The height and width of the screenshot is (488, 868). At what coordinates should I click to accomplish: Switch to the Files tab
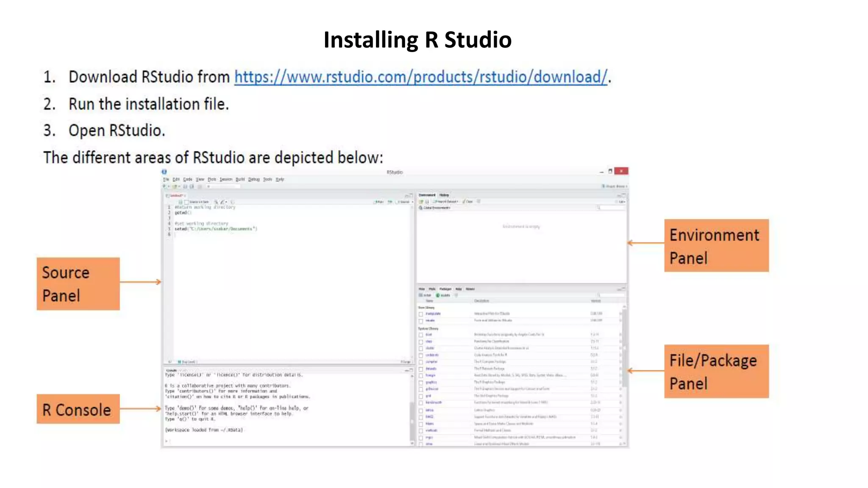(422, 289)
